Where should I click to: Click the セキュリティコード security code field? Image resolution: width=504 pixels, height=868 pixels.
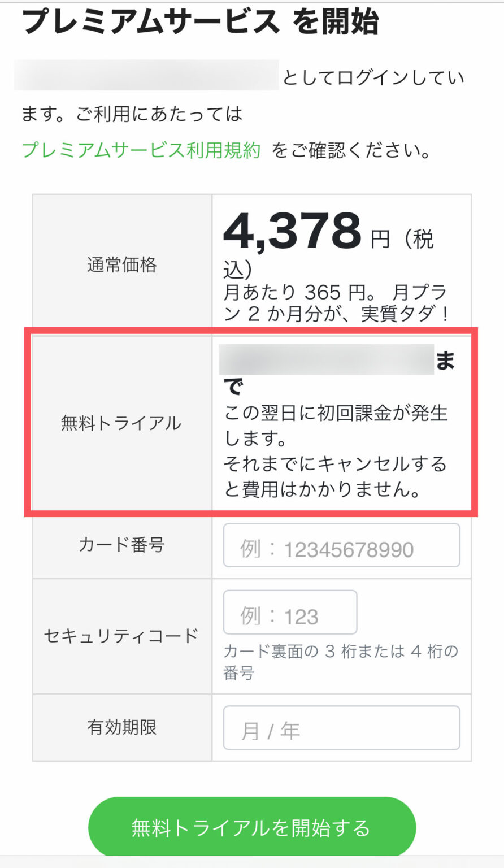(290, 612)
